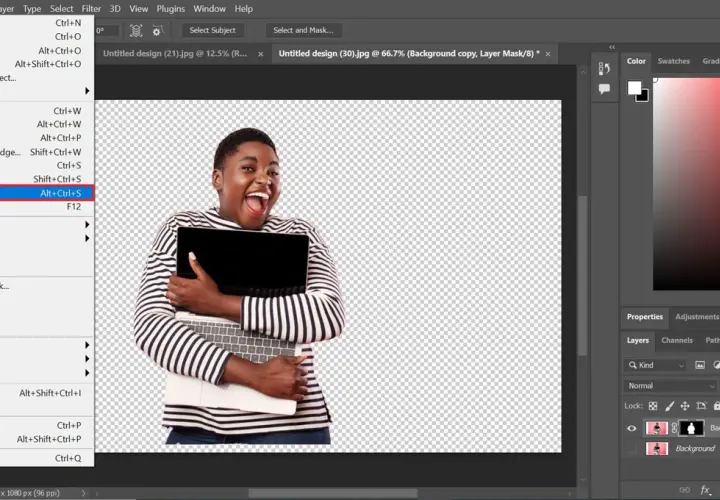Switch to the Adjustments tab

[697, 317]
